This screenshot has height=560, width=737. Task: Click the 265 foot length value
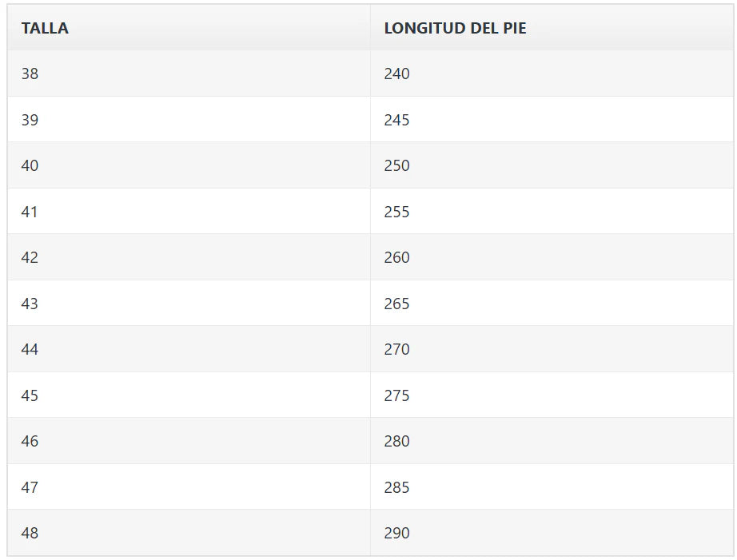pyautogui.click(x=396, y=304)
